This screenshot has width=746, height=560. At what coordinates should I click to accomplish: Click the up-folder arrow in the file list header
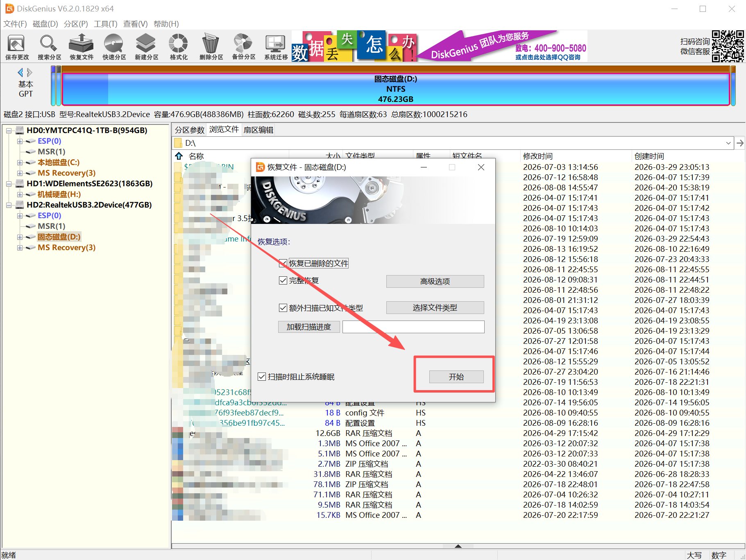(x=179, y=156)
